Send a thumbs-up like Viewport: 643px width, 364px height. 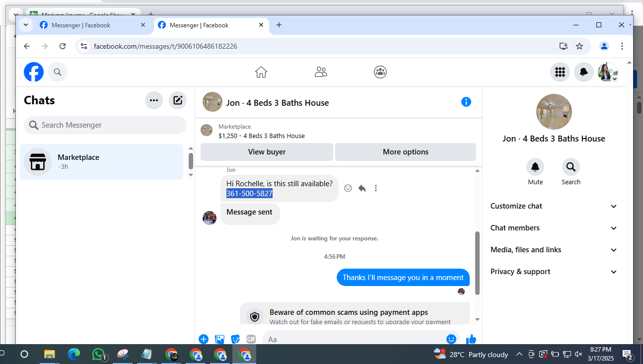tap(471, 339)
